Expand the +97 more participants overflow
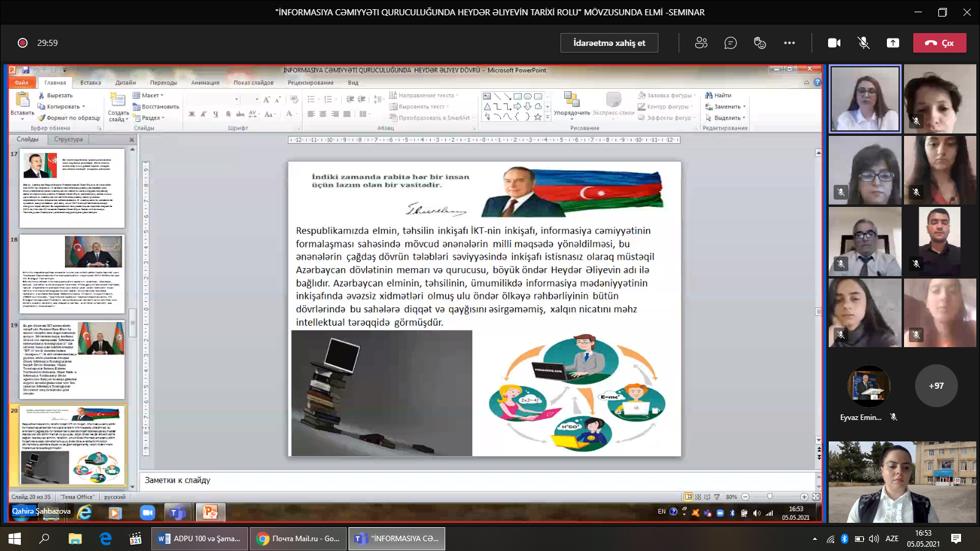 pyautogui.click(x=936, y=386)
